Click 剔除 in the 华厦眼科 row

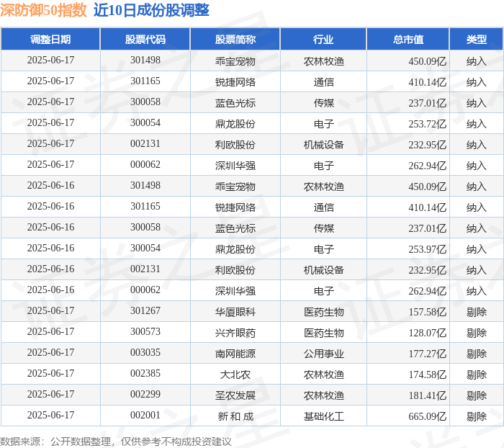click(477, 312)
